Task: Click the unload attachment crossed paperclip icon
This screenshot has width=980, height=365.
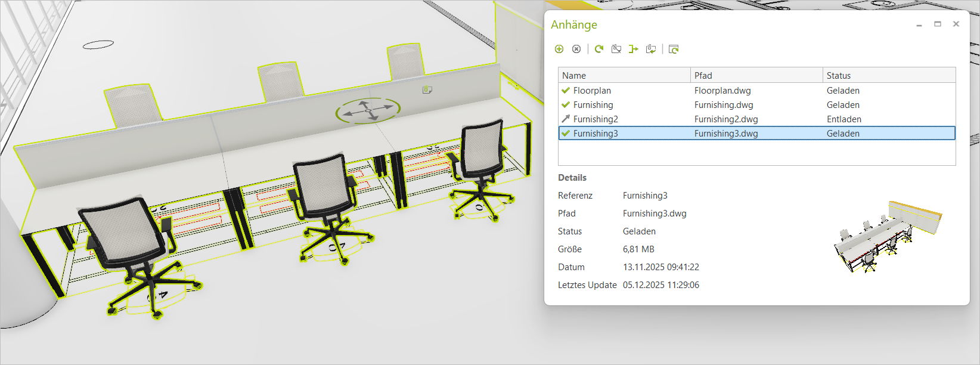Action: [616, 49]
